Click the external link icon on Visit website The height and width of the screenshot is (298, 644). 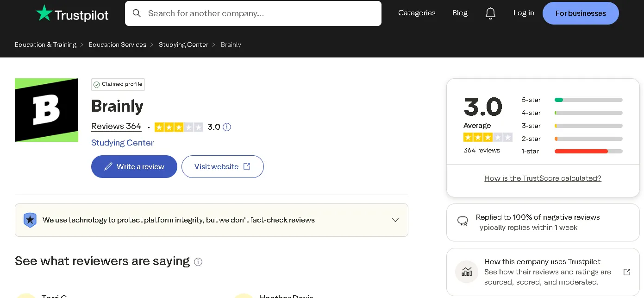[246, 166]
